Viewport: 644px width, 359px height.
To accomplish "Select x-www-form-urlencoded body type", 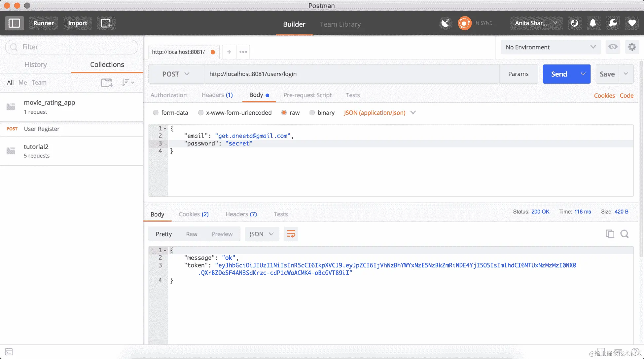I will [200, 113].
